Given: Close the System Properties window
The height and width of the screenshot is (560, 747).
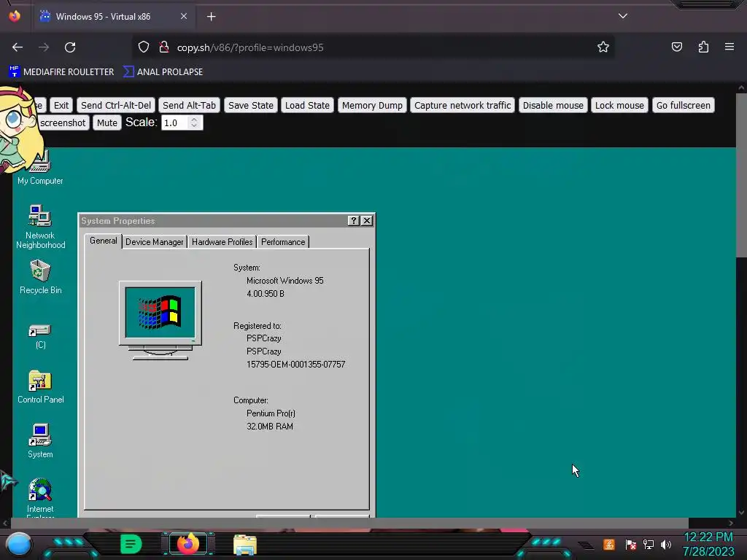Looking at the screenshot, I should 366,220.
